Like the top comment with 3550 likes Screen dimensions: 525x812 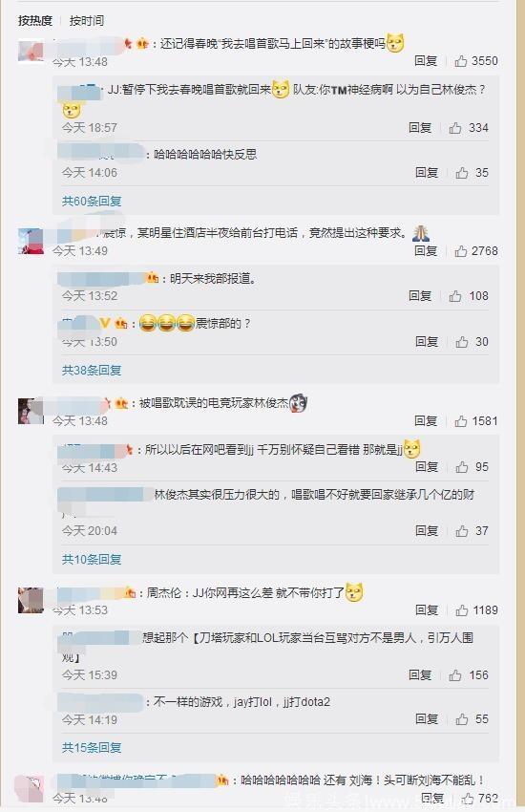[461, 61]
